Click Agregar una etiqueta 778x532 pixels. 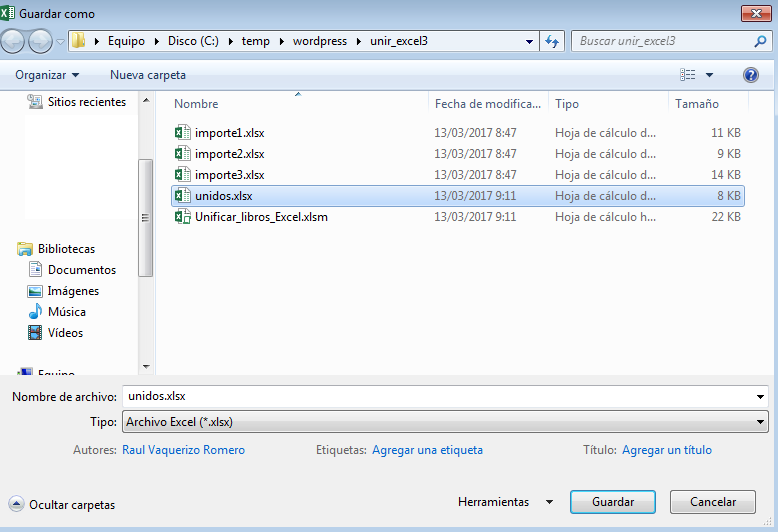(x=427, y=450)
